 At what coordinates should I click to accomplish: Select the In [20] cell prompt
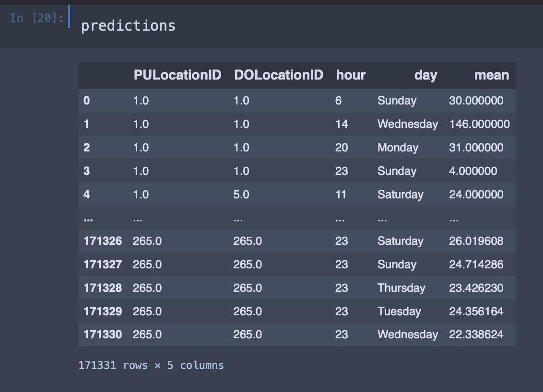[37, 18]
